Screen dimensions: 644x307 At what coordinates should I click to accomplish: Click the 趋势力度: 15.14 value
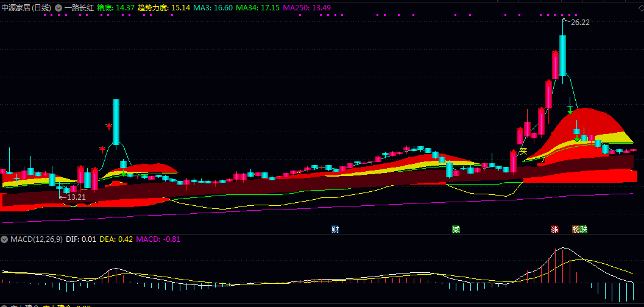[164, 8]
